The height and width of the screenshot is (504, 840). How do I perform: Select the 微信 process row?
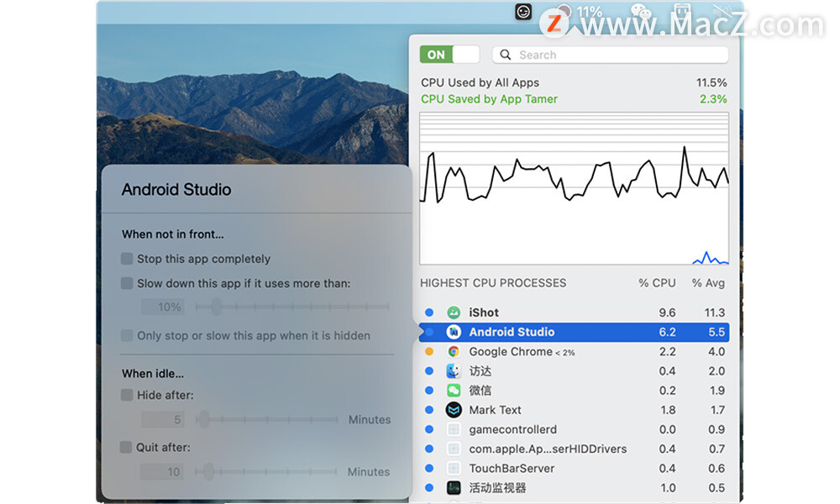click(574, 391)
